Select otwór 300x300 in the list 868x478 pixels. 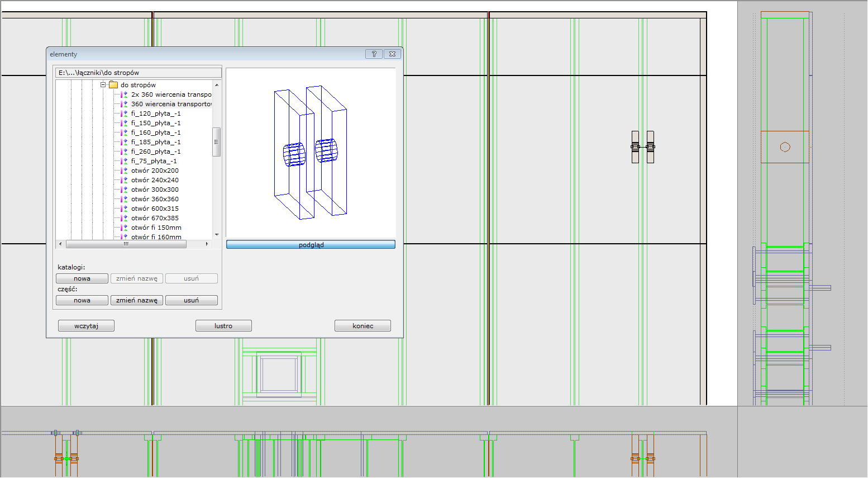click(155, 190)
